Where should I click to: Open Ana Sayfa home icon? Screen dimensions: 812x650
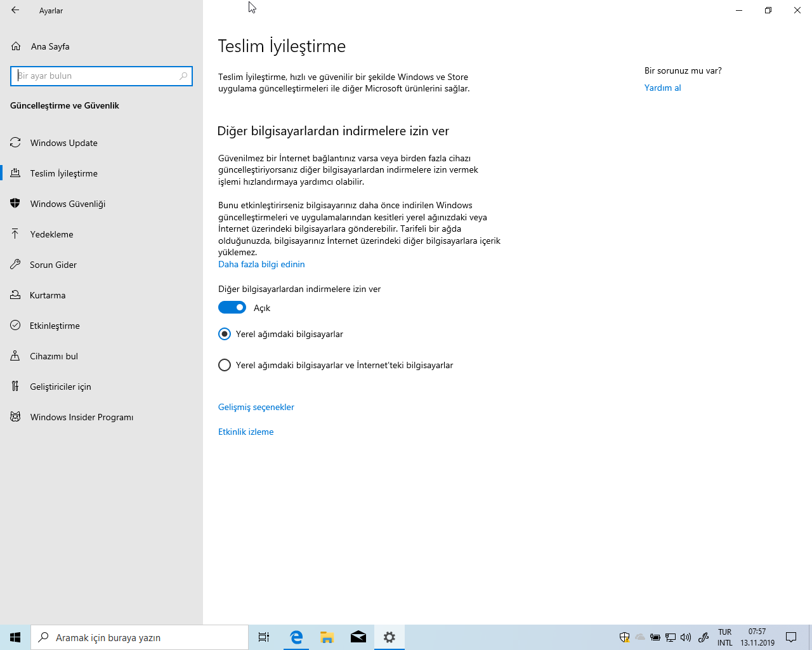(x=16, y=46)
